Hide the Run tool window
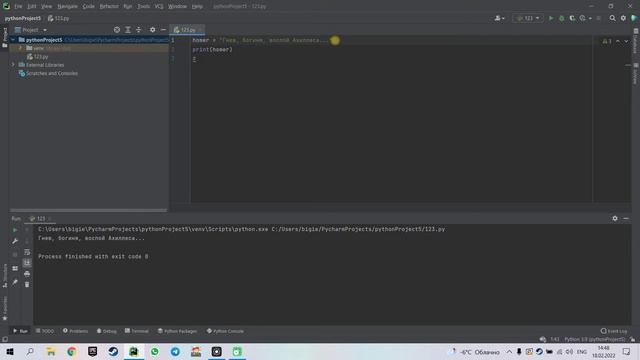Image resolution: width=640 pixels, height=360 pixels. coord(626,218)
